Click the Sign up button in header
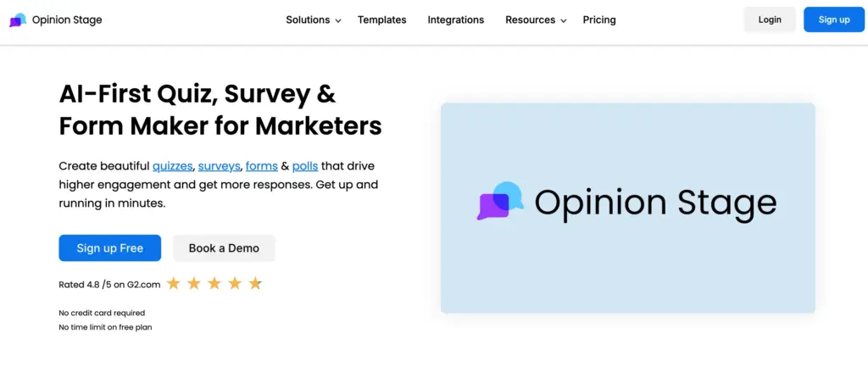The image size is (868, 372). [834, 19]
